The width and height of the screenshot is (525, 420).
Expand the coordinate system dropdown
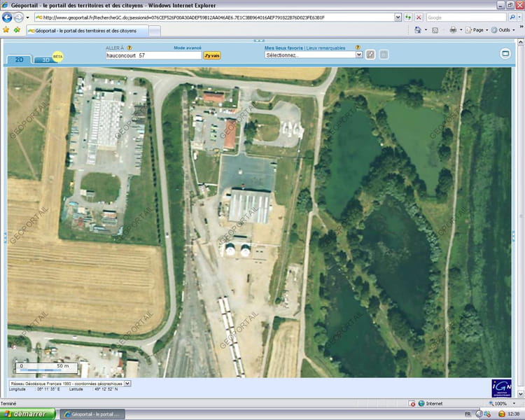127,384
